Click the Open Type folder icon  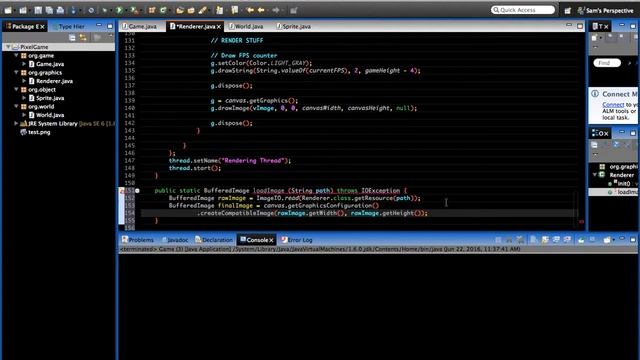(180, 10)
